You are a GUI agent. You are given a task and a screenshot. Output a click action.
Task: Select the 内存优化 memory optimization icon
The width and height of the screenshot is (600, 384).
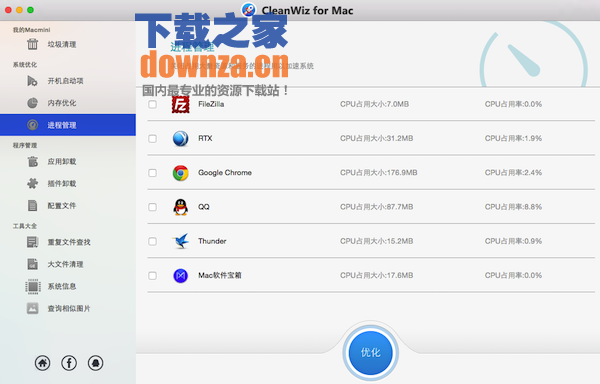click(x=33, y=103)
